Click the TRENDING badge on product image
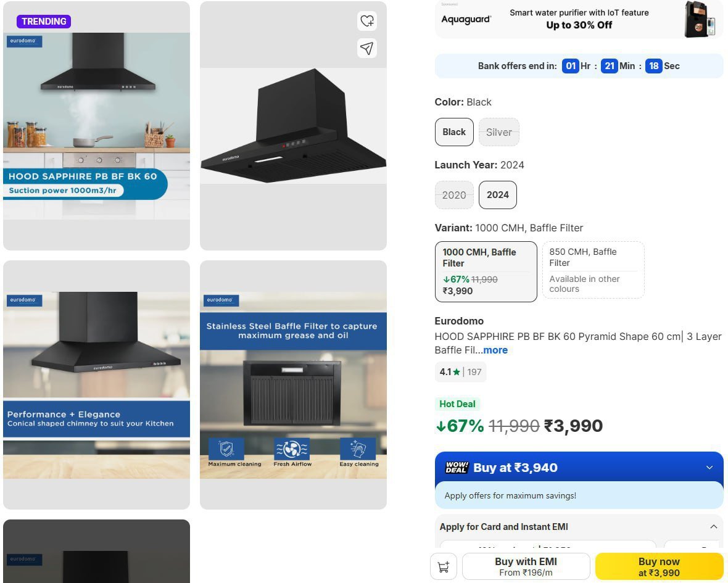Image resolution: width=728 pixels, height=583 pixels. (x=44, y=22)
